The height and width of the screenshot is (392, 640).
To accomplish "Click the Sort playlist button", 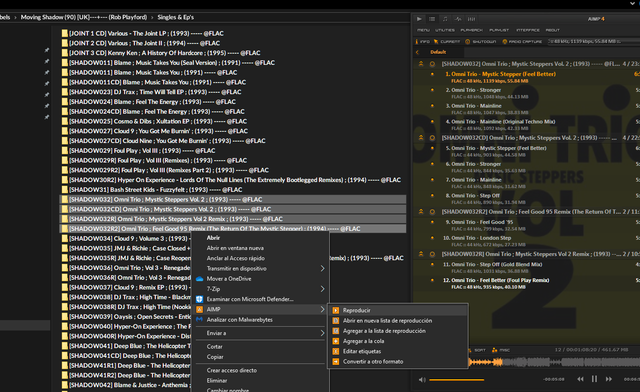I will tap(480, 350).
